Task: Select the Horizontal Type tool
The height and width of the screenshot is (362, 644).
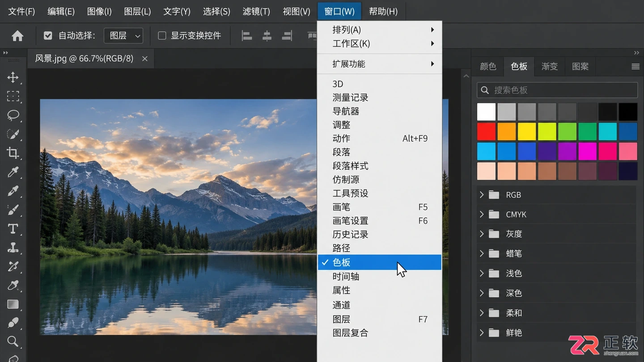Action: click(x=13, y=228)
